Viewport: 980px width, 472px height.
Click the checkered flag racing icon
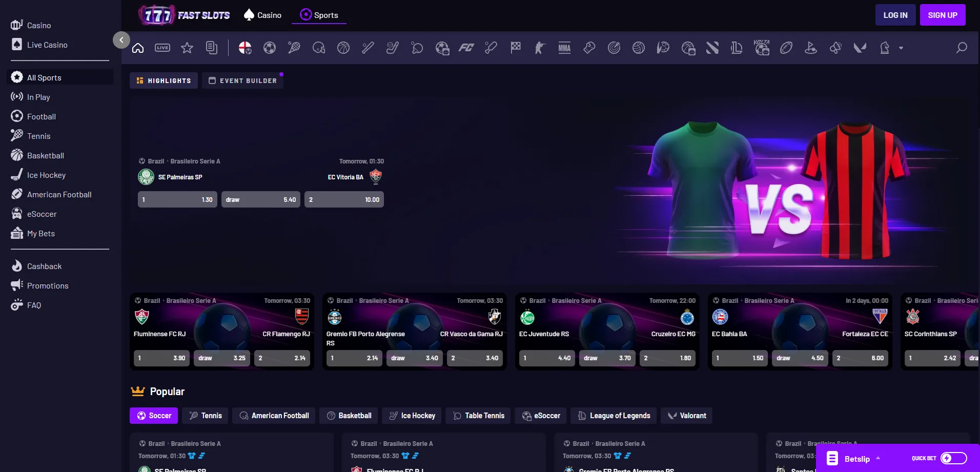coord(516,48)
